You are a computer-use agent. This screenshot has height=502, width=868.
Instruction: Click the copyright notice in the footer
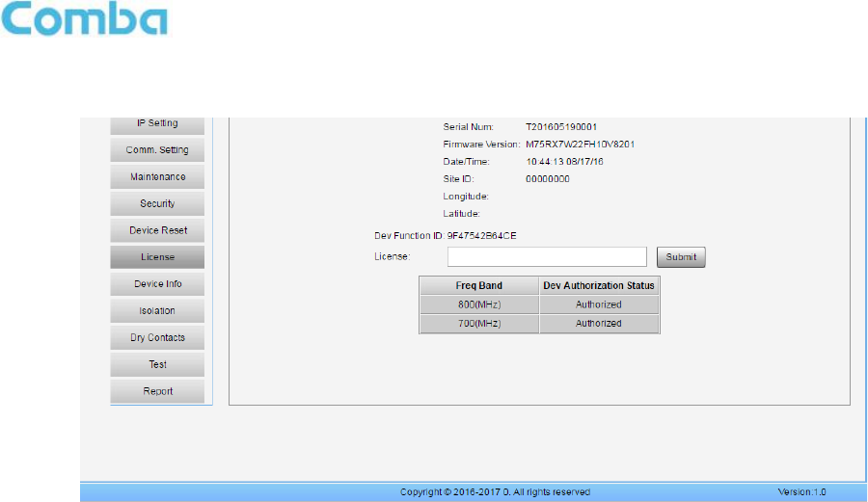[496, 492]
